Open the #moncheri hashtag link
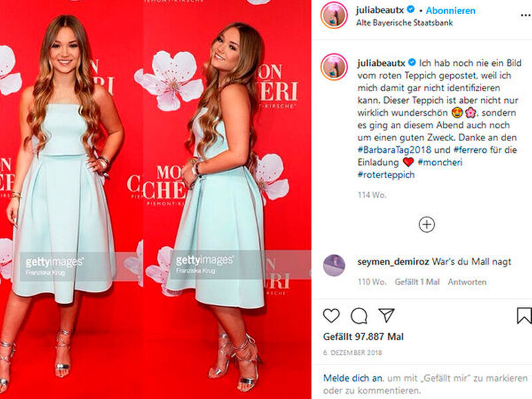 440,162
